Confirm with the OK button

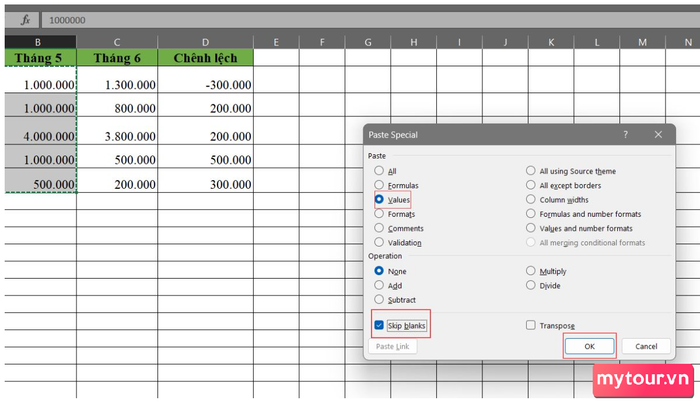pyautogui.click(x=589, y=346)
